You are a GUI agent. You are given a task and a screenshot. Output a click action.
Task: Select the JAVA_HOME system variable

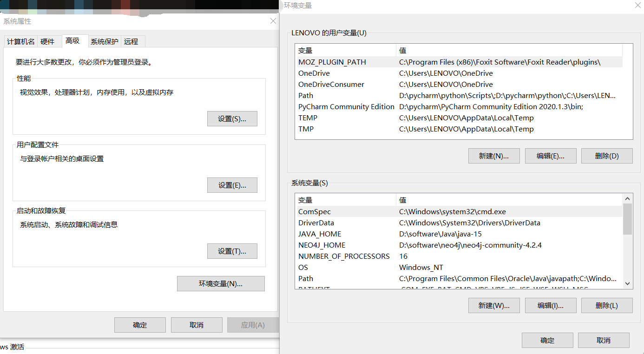coord(459,234)
